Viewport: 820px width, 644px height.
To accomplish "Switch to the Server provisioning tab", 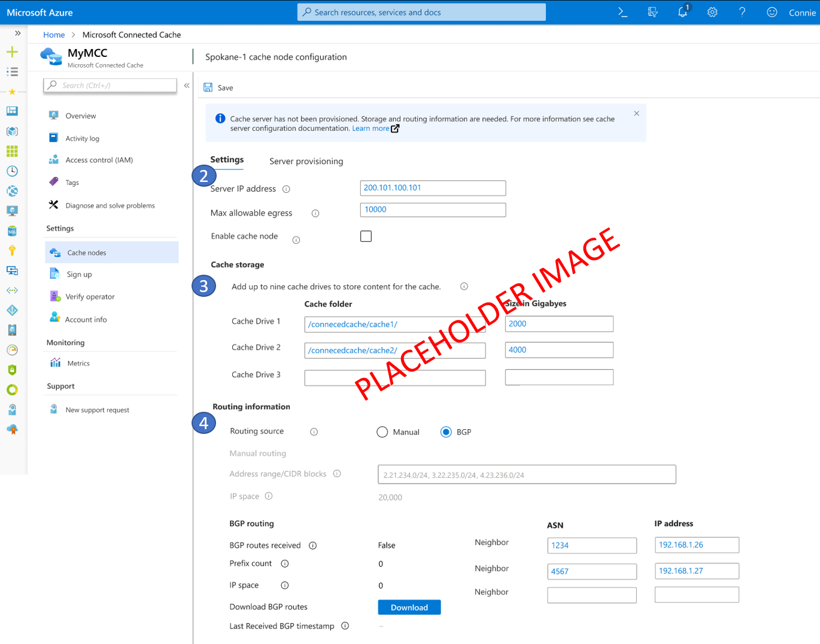I will [306, 162].
